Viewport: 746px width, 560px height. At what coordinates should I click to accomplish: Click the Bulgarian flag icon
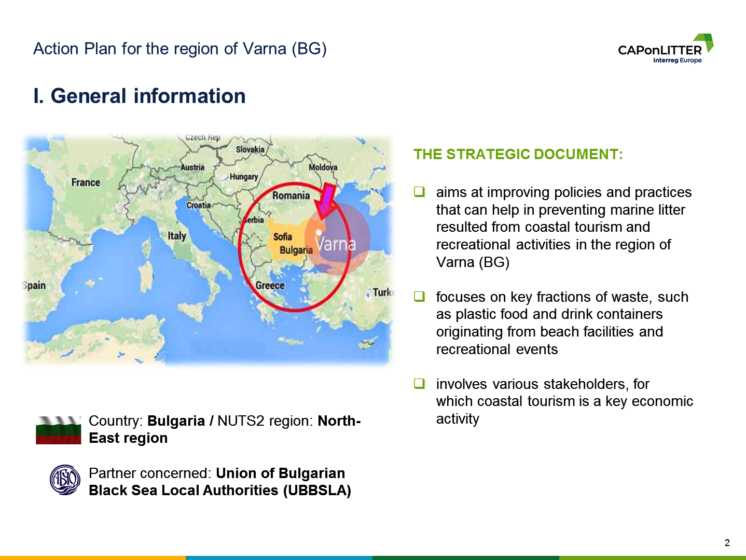[59, 430]
